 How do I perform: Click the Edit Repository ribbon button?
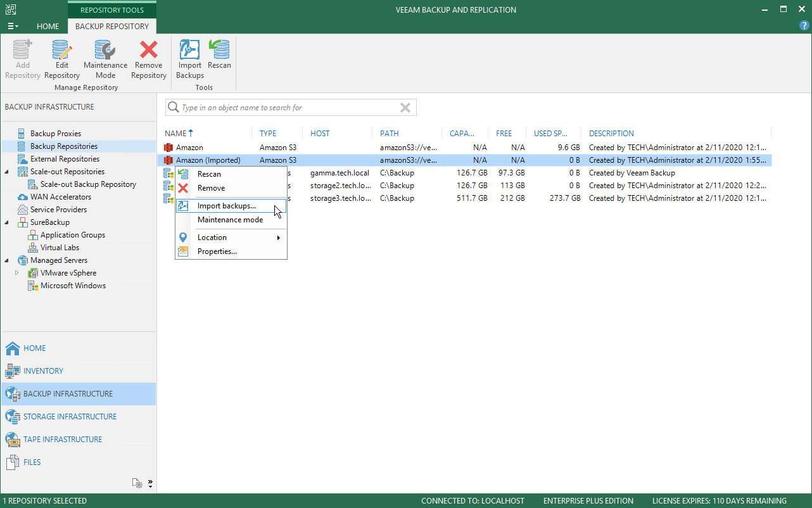pos(61,60)
